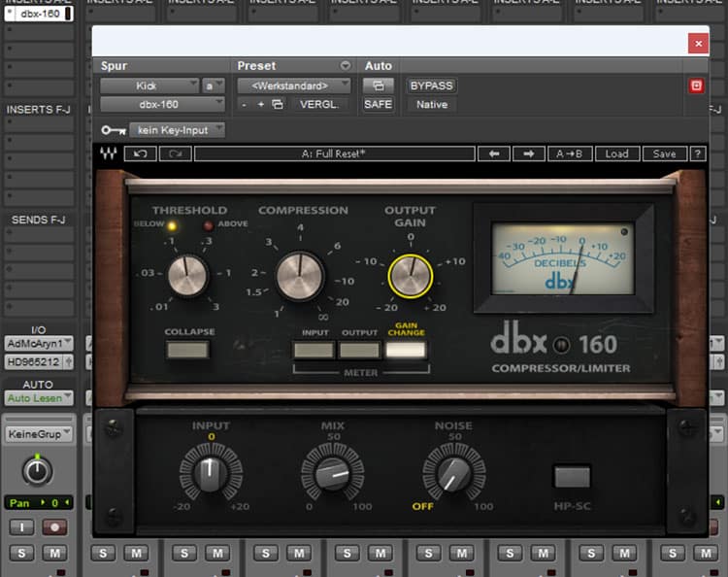
Task: Copy setup A to B
Action: coord(570,153)
